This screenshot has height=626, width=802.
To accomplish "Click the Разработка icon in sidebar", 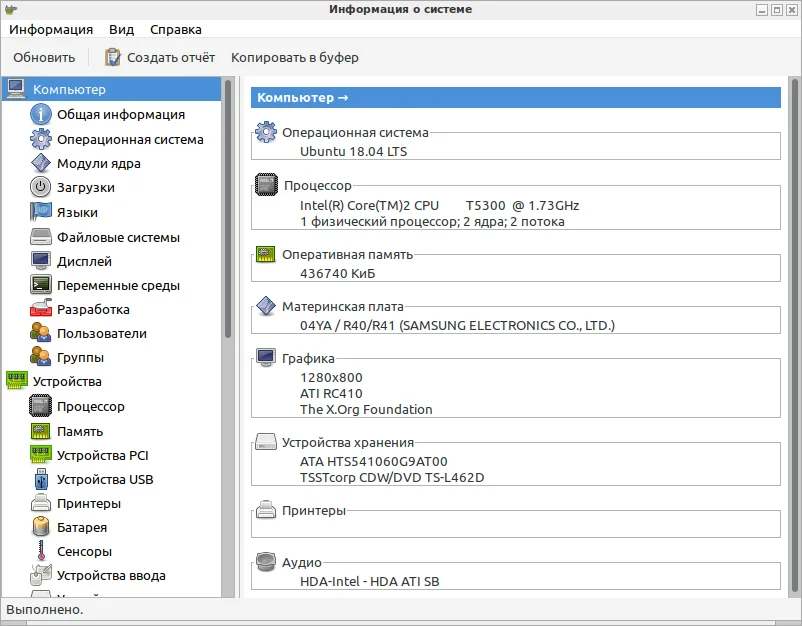I will click(40, 308).
